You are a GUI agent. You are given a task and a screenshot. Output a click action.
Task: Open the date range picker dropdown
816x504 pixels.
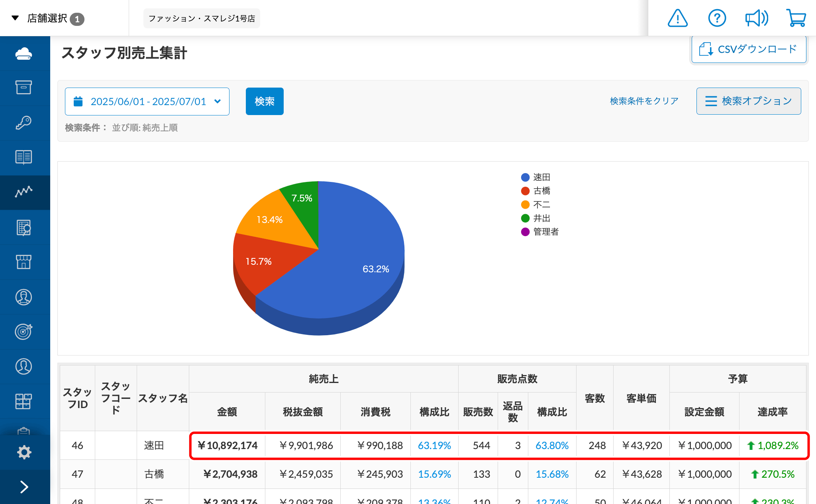pyautogui.click(x=147, y=102)
